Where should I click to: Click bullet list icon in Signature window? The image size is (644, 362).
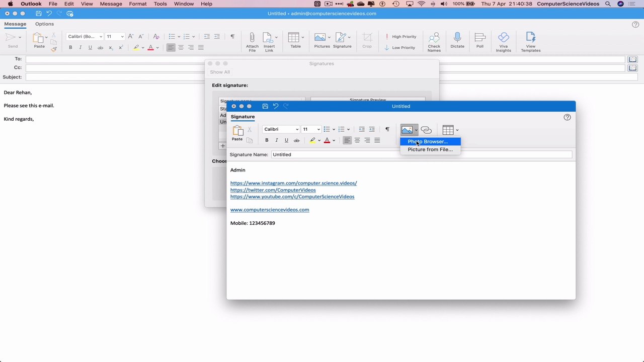click(x=327, y=129)
